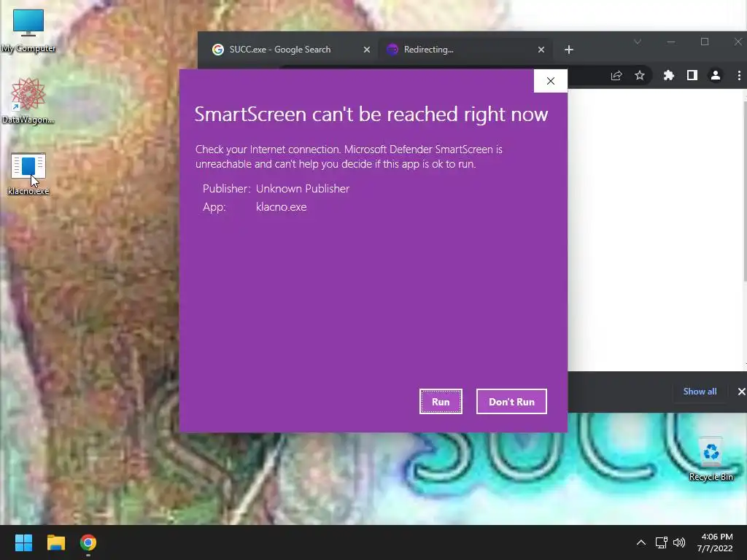Open Chrome three-dot menu
Image resolution: width=747 pixels, height=560 pixels.
click(x=739, y=75)
